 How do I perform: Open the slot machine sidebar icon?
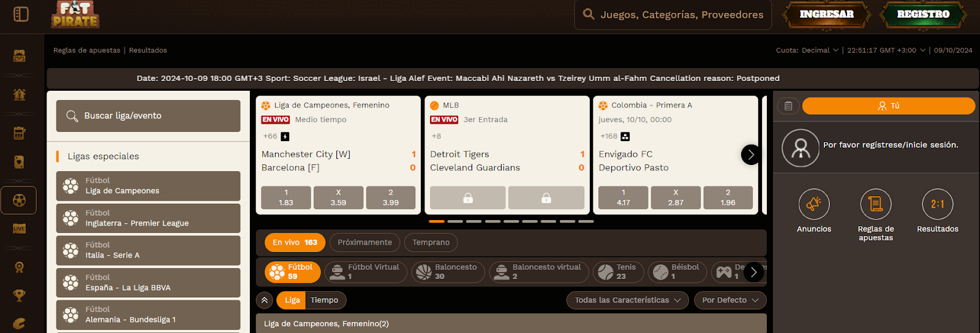click(19, 132)
